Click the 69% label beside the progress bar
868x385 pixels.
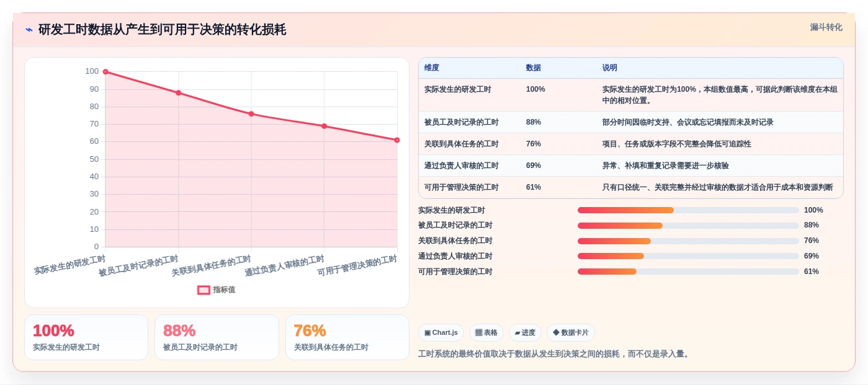(x=812, y=256)
